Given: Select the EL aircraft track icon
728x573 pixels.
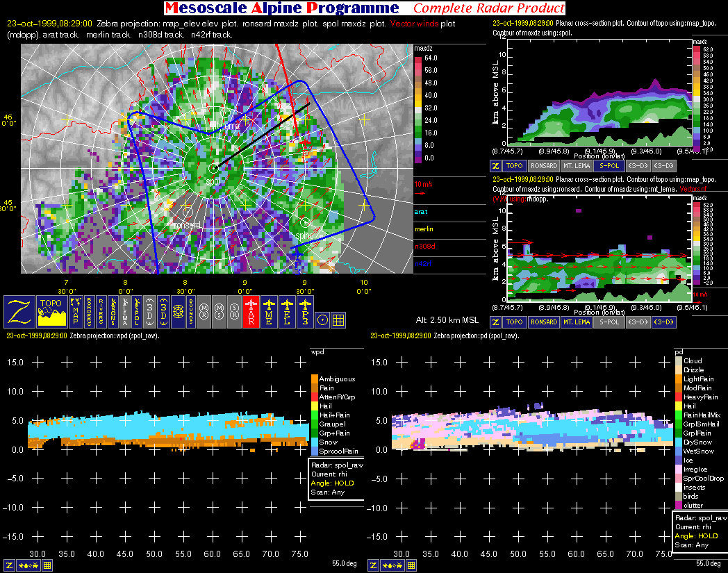Looking at the screenshot, I should point(286,312).
